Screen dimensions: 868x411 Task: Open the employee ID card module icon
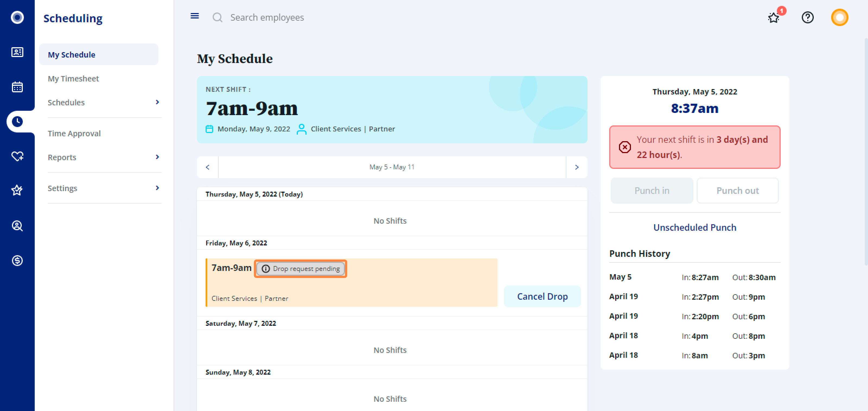pyautogui.click(x=17, y=52)
